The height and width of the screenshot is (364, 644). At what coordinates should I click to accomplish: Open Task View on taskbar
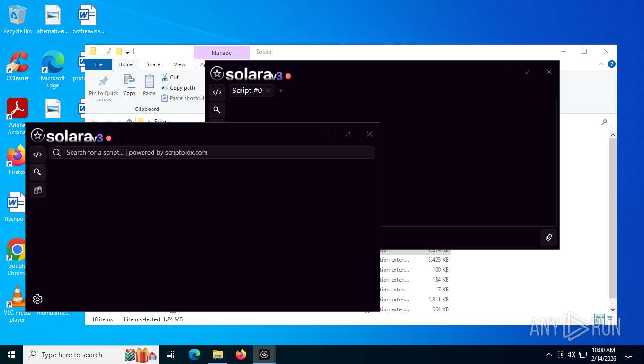[x=170, y=355]
